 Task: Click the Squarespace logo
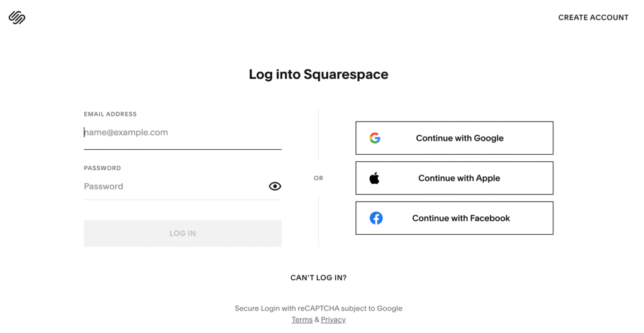17,18
